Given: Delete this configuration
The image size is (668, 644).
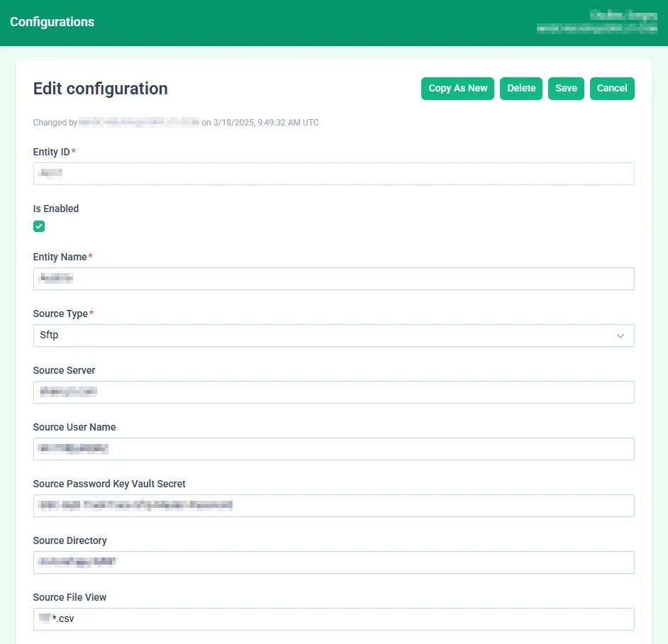Looking at the screenshot, I should [x=521, y=89].
